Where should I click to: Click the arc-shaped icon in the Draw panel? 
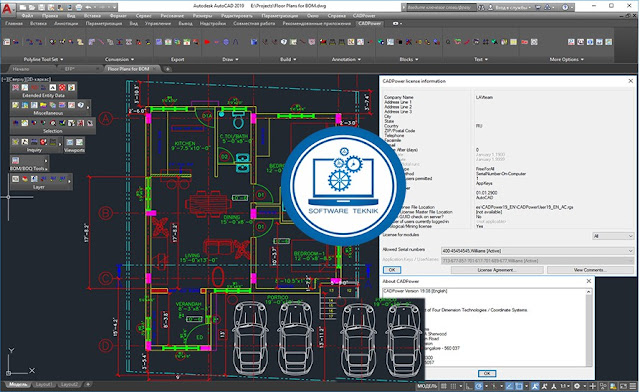point(236,42)
